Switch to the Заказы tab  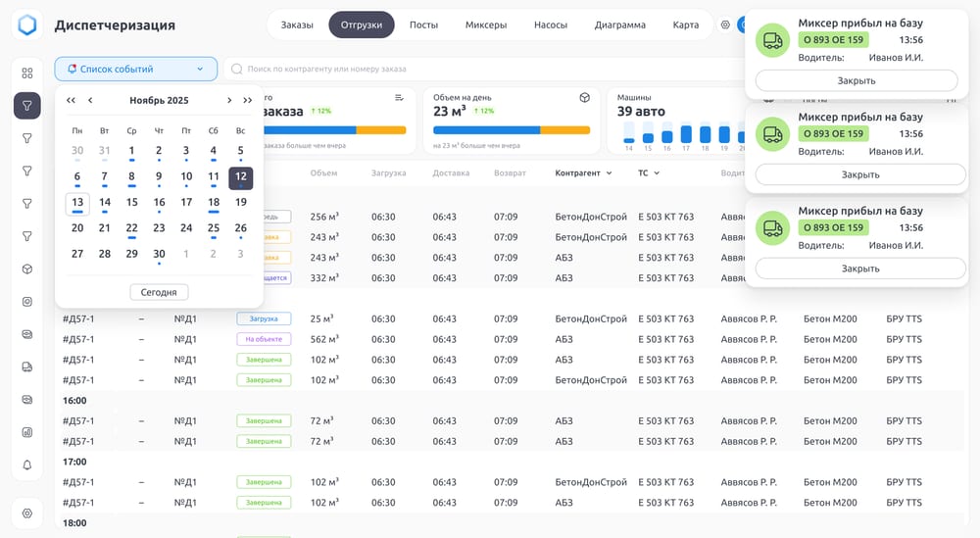297,24
